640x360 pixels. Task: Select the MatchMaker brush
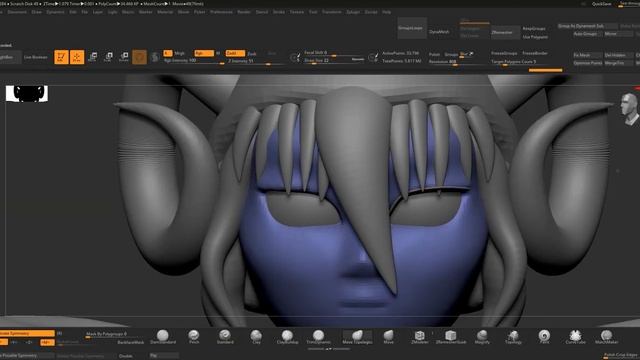[607, 337]
